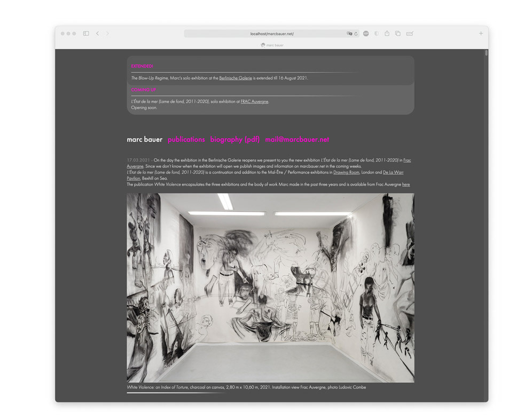Click the 17.03.2021 date text

pyautogui.click(x=138, y=160)
